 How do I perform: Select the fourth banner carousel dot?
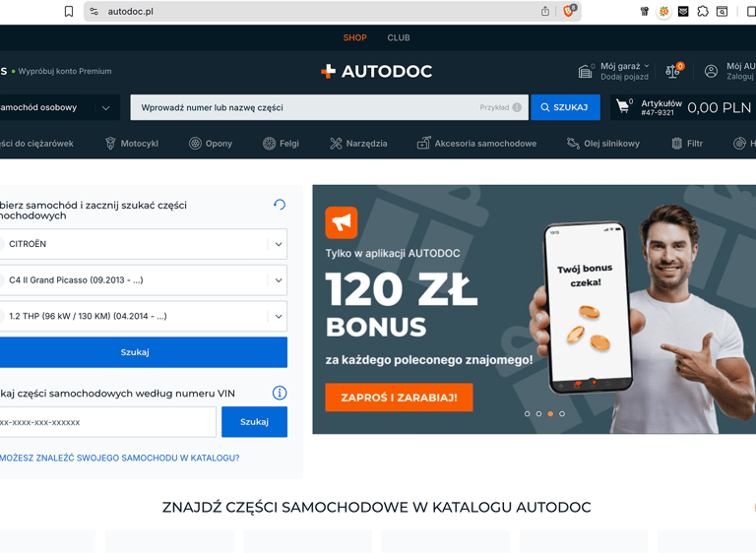point(562,413)
